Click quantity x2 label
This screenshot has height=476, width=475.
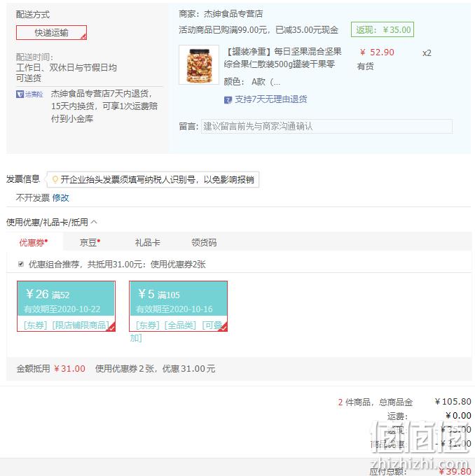click(x=427, y=53)
